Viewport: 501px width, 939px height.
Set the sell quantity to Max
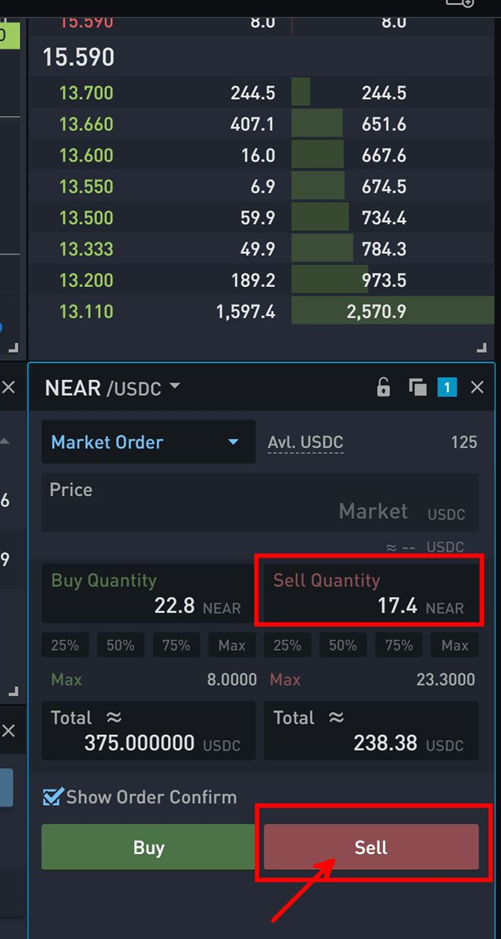pyautogui.click(x=454, y=645)
